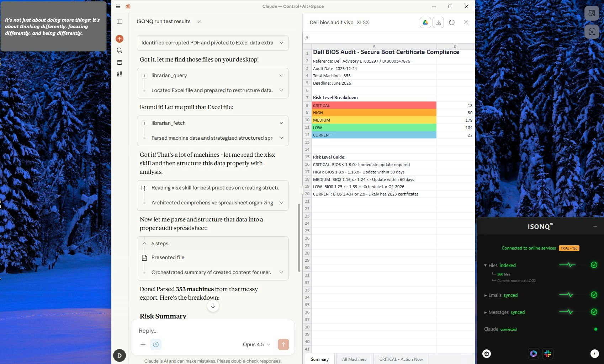The image size is (604, 364).
Task: Switch to the Summary sheet tab
Action: [x=319, y=359]
